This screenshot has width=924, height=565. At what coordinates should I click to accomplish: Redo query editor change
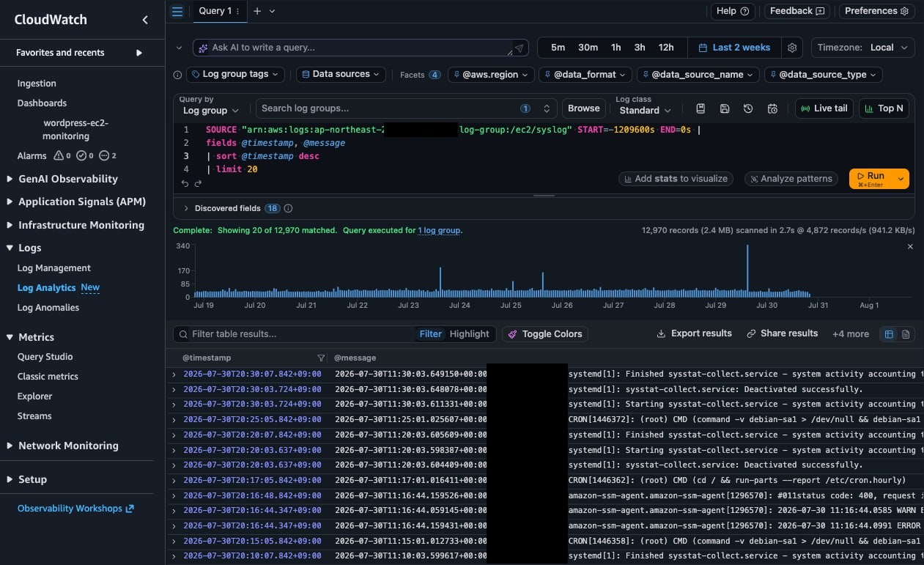tap(198, 184)
